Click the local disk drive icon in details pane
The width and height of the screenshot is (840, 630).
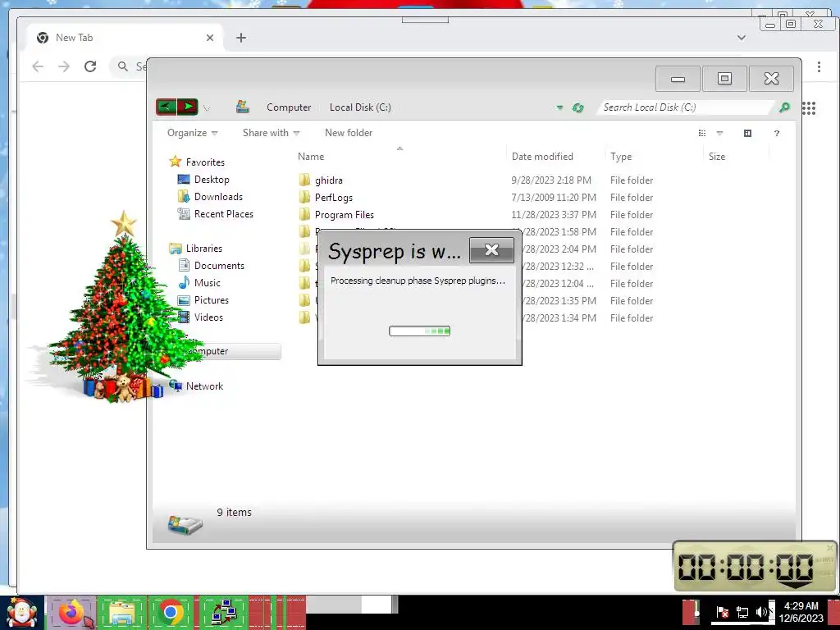point(185,524)
